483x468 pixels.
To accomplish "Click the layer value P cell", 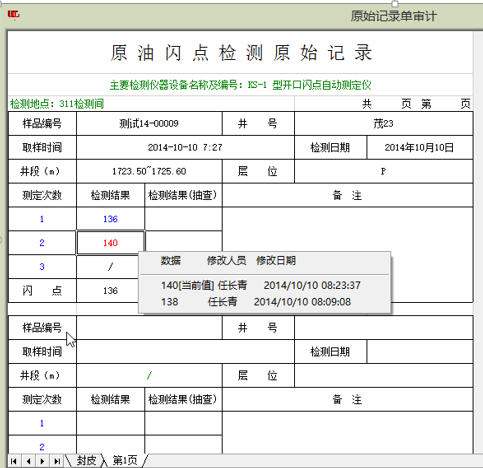I will point(383,171).
